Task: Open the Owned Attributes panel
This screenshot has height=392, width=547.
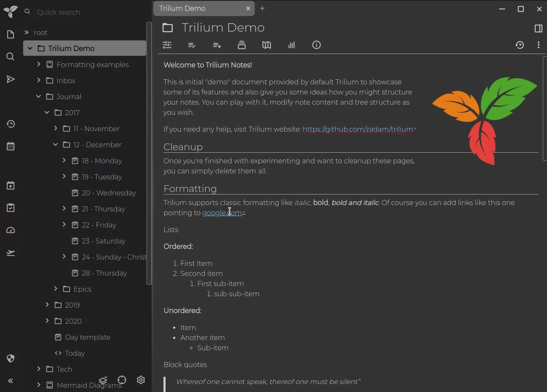Action: 192,45
